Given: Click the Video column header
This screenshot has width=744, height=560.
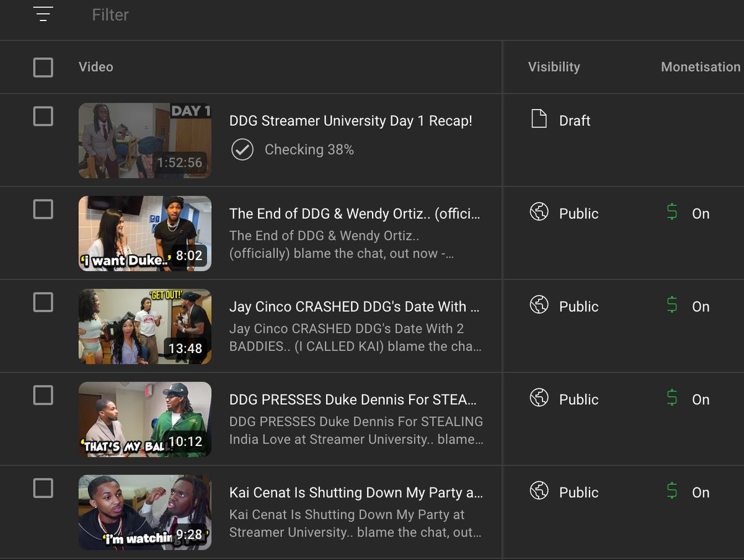Looking at the screenshot, I should click(96, 67).
